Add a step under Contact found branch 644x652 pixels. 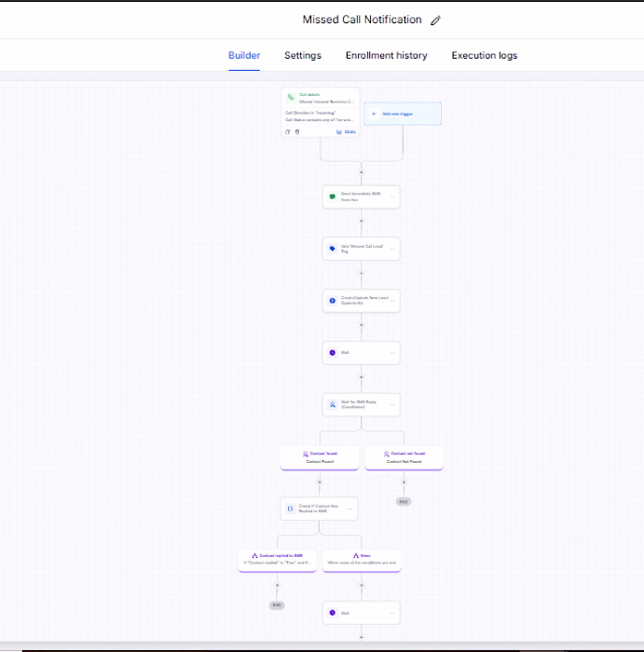320,482
